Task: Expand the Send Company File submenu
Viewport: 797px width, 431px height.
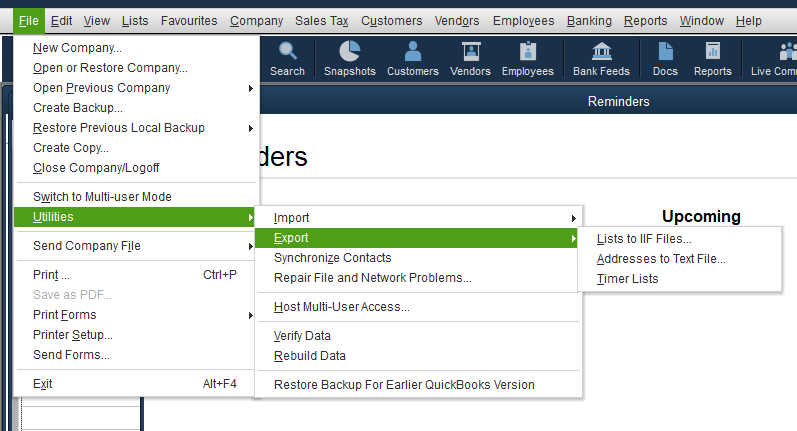Action: pyautogui.click(x=86, y=246)
